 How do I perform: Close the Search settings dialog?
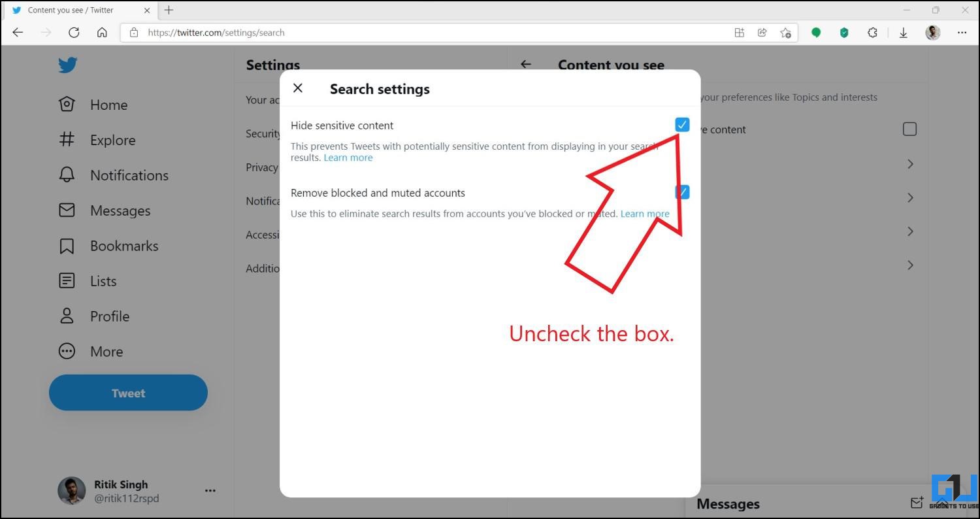298,88
